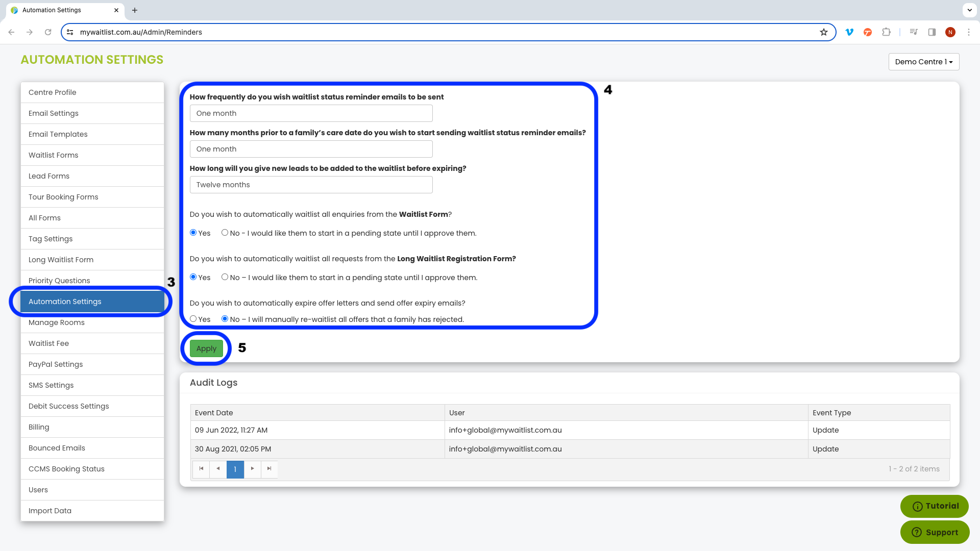Image resolution: width=980 pixels, height=551 pixels.
Task: Open SMS Settings in sidebar
Action: 92,385
